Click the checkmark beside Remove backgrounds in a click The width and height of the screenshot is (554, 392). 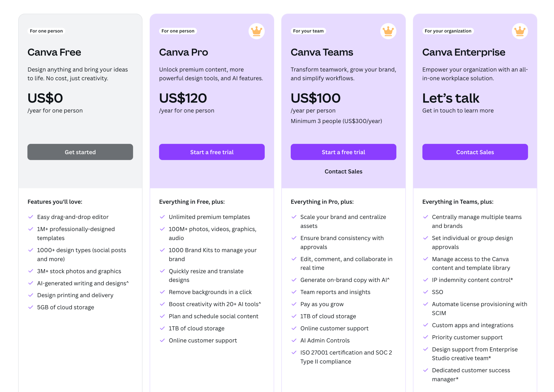pos(162,292)
